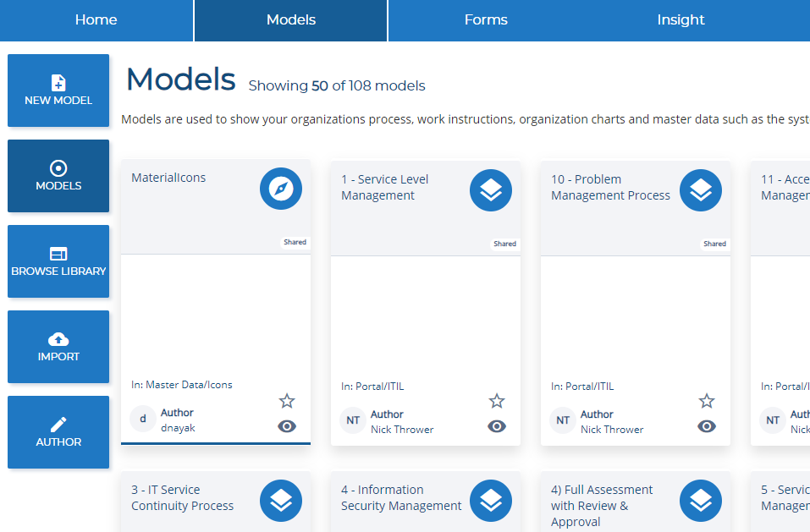
Task: Open Browse Library from the sidebar
Action: click(58, 261)
